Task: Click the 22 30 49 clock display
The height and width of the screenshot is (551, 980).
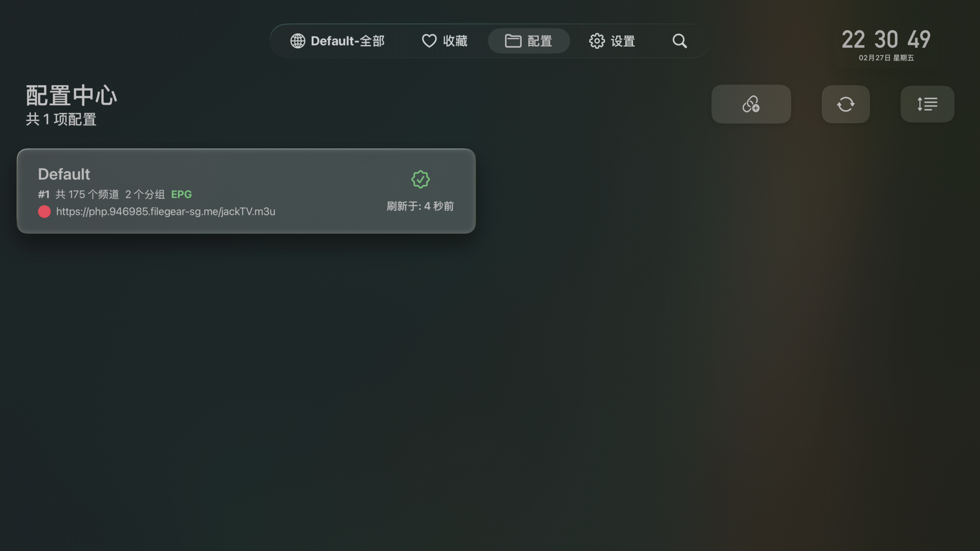Action: [886, 39]
